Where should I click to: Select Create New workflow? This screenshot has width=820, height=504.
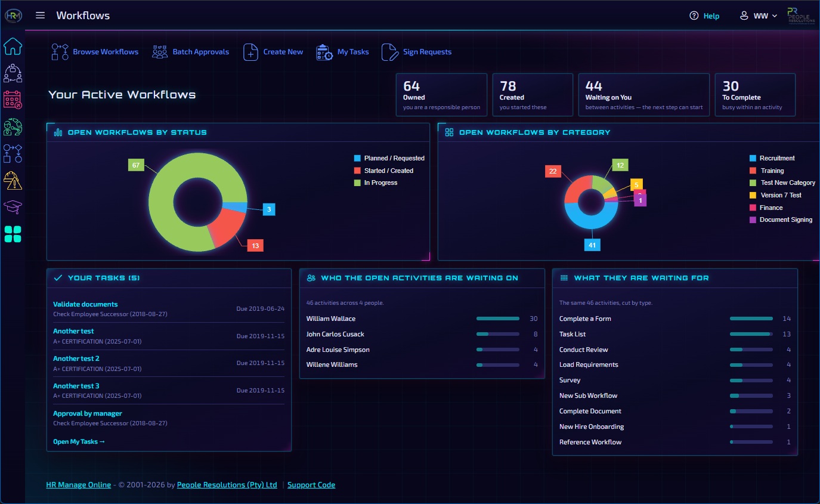click(283, 52)
